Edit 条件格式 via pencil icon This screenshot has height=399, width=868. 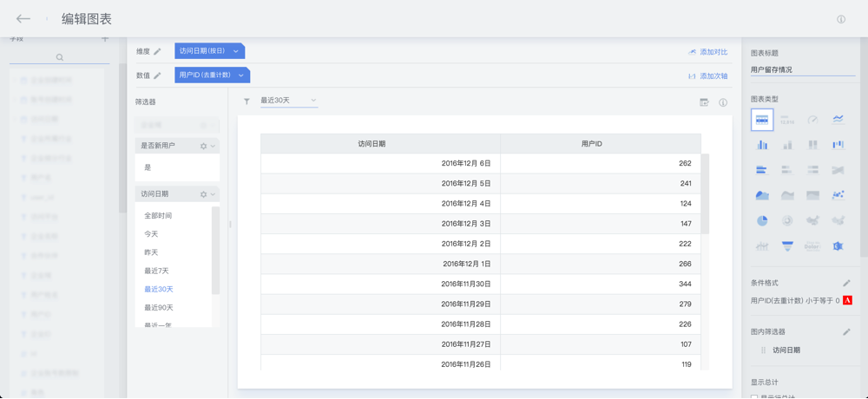[x=846, y=283]
